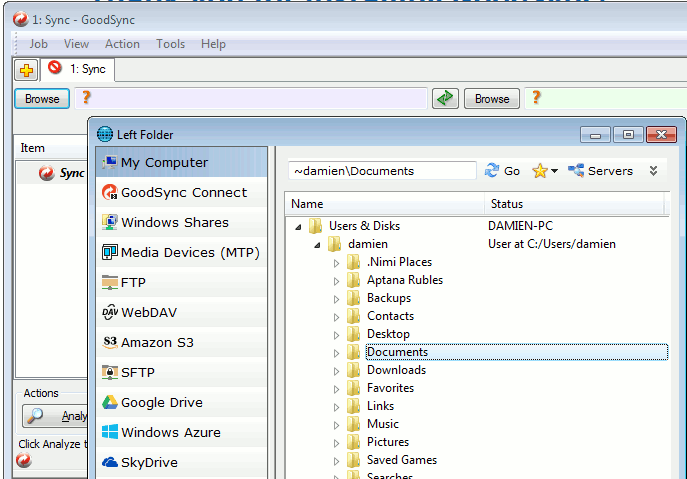Image resolution: width=687 pixels, height=479 pixels.
Task: Select the Downloads folder
Action: click(x=396, y=370)
